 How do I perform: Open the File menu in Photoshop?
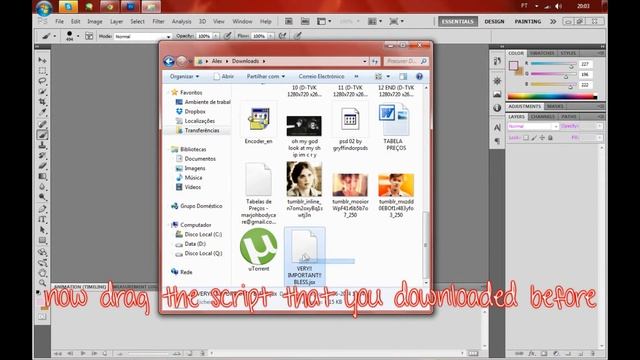pos(60,21)
